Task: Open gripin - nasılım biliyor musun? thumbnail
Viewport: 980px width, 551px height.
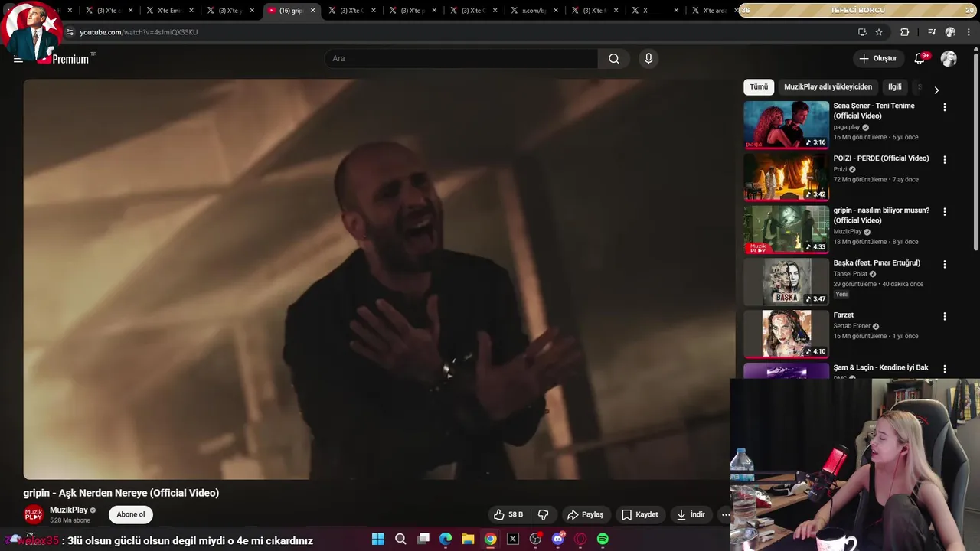Action: pos(786,229)
